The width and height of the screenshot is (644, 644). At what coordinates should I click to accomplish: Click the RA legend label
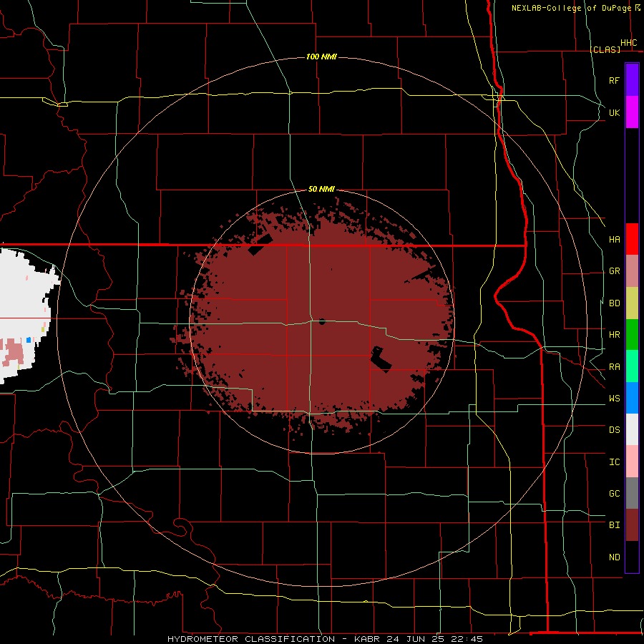(x=614, y=367)
